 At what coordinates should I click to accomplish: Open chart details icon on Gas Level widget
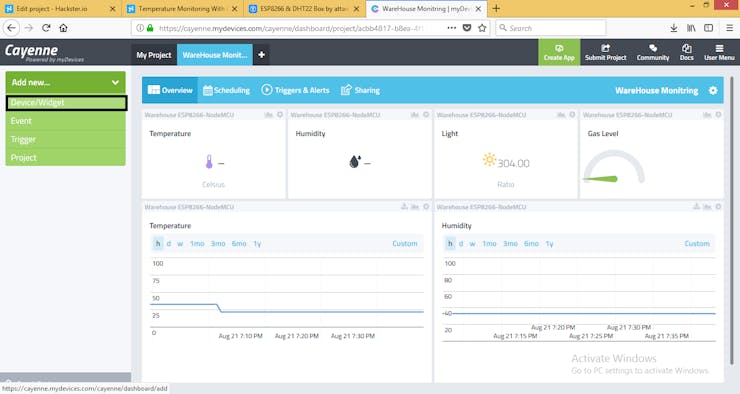[x=707, y=115]
